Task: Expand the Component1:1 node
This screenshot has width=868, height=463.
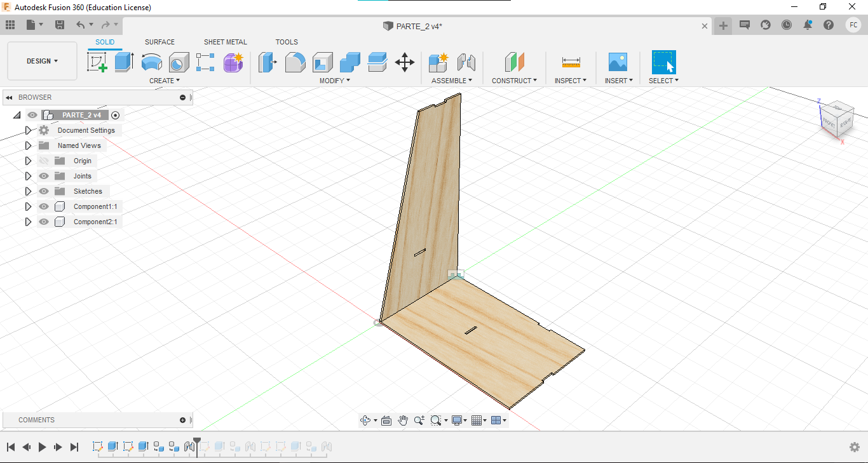Action: [28, 206]
